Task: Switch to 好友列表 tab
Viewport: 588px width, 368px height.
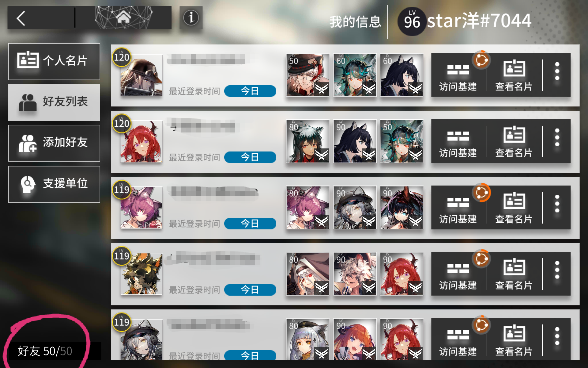Action: [54, 102]
